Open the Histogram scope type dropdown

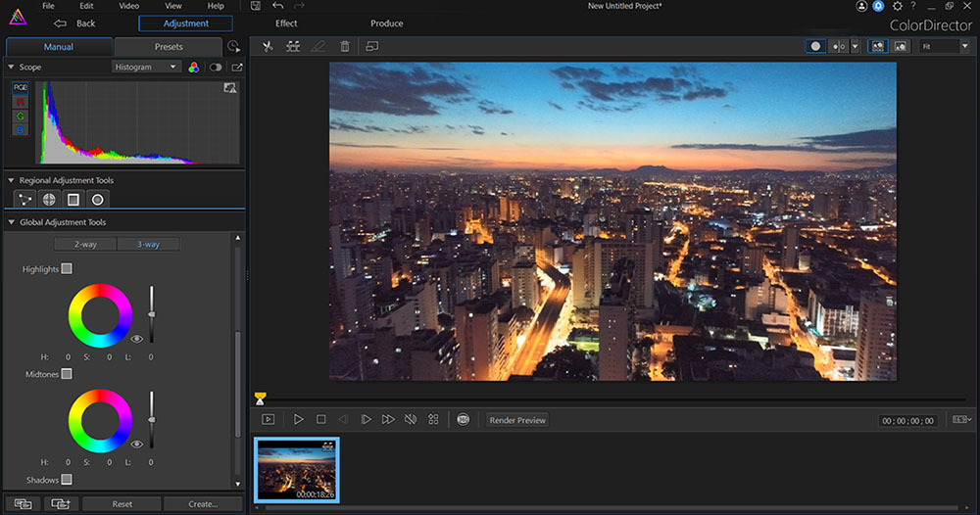click(x=147, y=67)
